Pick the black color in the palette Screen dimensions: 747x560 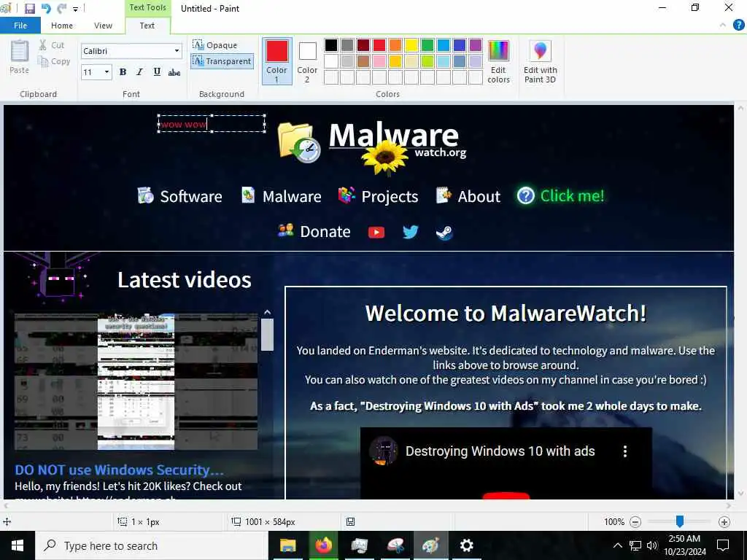tap(331, 45)
